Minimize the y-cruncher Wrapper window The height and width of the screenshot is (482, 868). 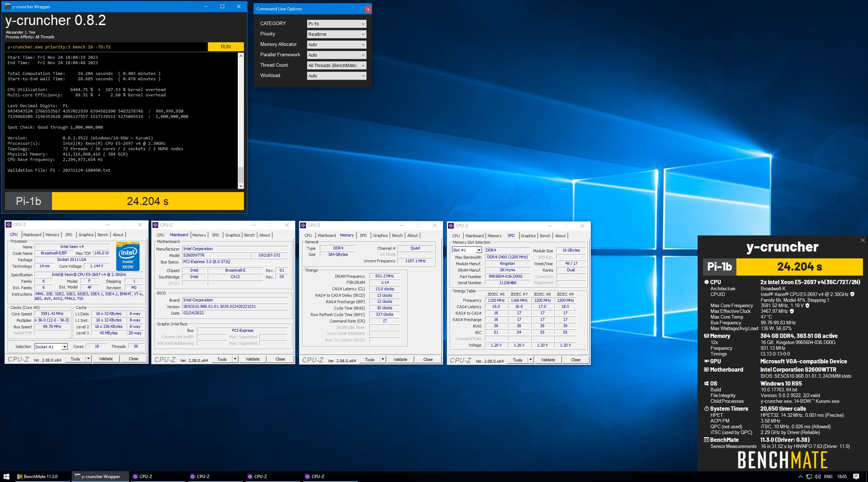[206, 6]
